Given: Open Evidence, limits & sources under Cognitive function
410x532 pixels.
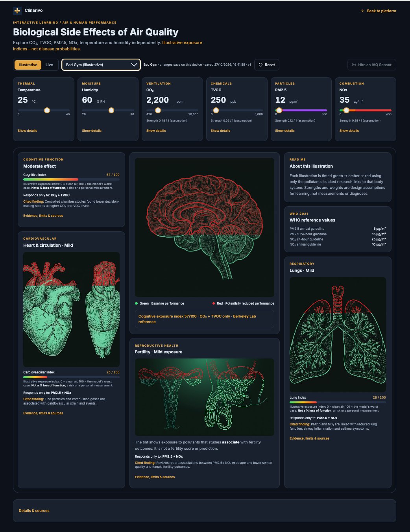Looking at the screenshot, I should click(43, 216).
